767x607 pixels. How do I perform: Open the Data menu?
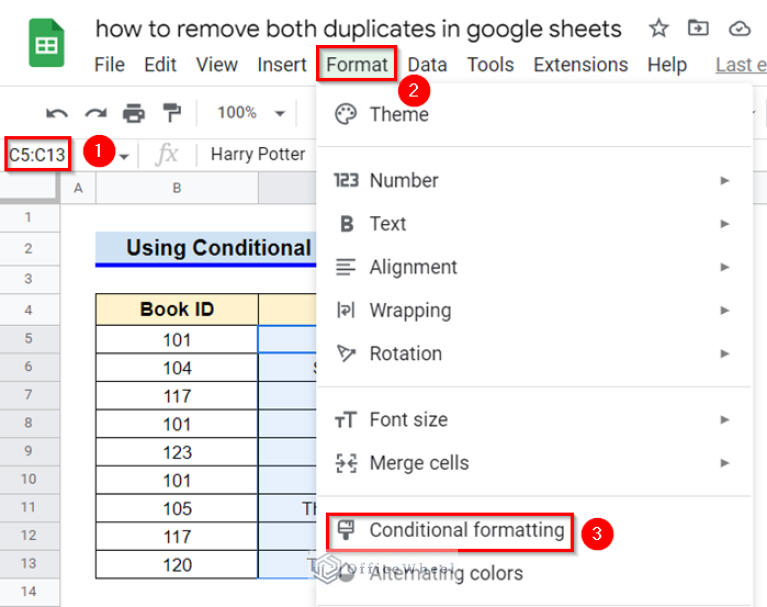click(x=427, y=65)
